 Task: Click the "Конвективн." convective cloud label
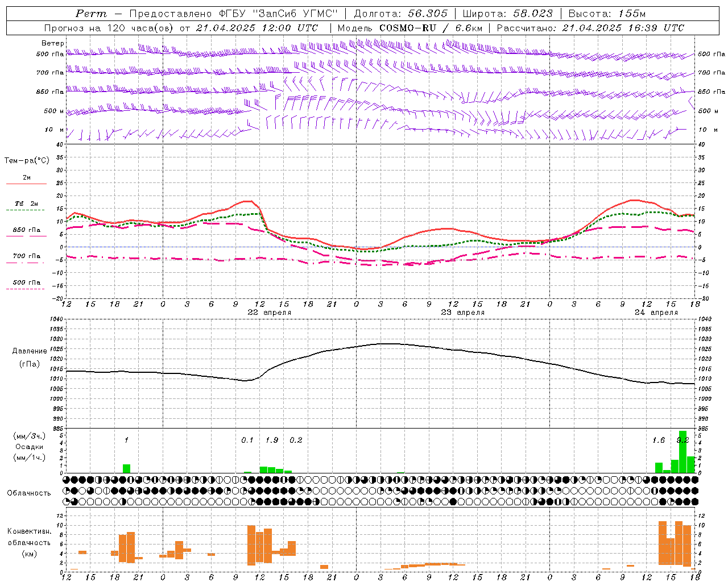coord(29,531)
